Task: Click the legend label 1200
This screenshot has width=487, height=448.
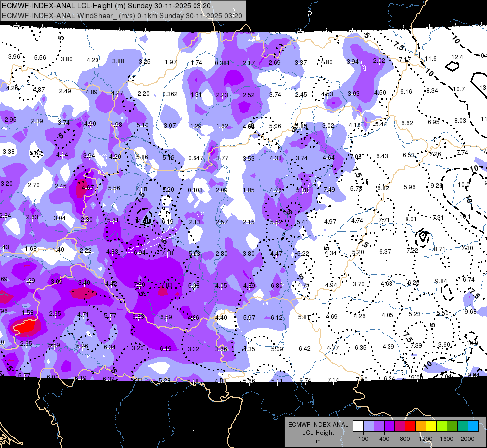Action: pyautogui.click(x=425, y=439)
